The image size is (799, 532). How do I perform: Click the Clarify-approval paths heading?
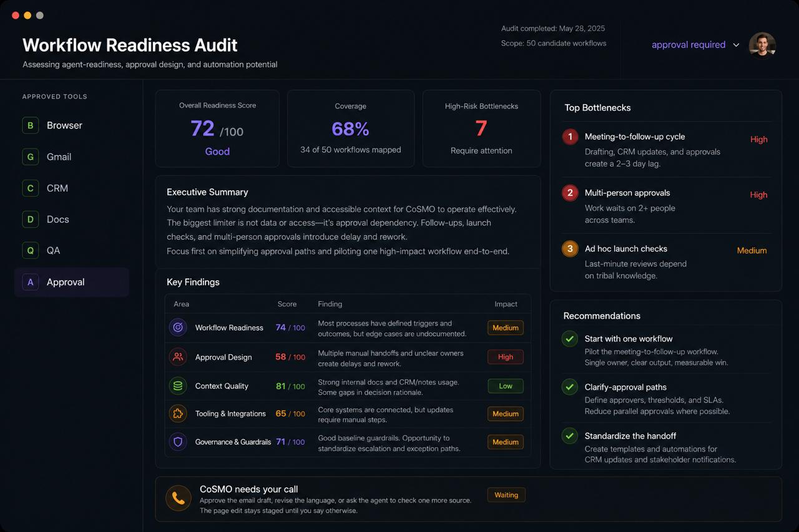click(625, 387)
